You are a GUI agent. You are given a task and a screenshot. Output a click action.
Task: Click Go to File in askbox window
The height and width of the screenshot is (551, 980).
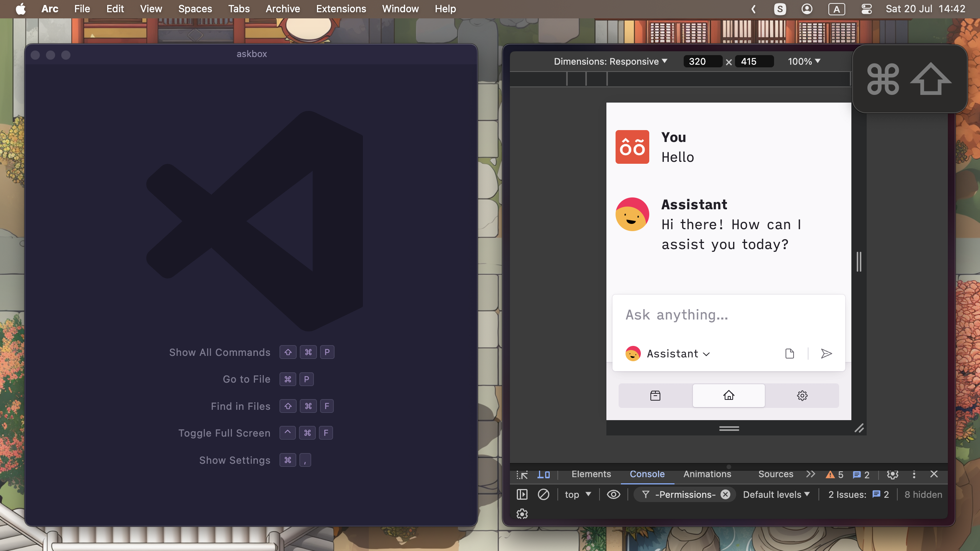point(247,379)
